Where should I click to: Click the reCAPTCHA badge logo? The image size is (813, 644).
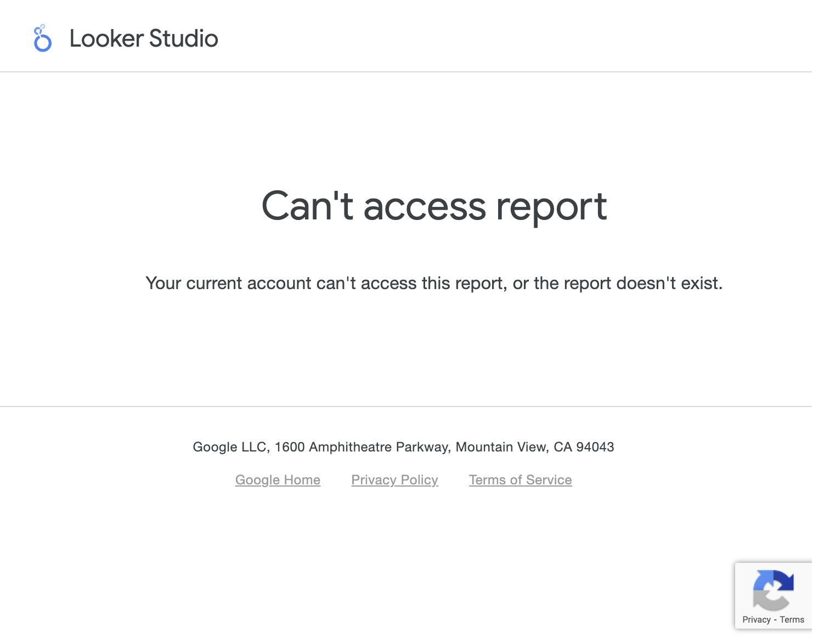pos(774,590)
